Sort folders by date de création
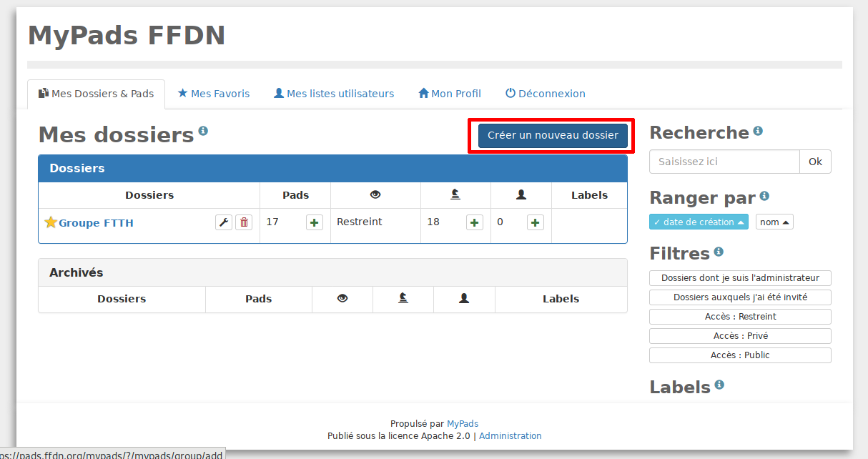868x459 pixels. 699,222
